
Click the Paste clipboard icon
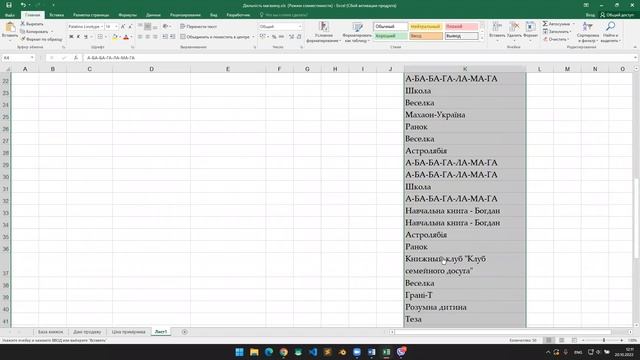tap(10, 28)
